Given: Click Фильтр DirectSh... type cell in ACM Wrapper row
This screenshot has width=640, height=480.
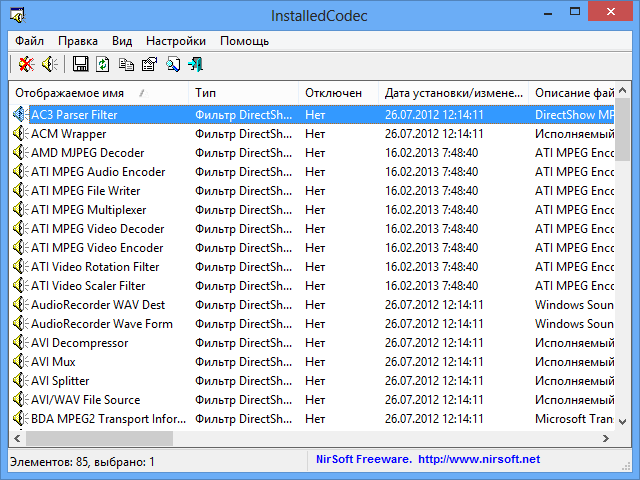Looking at the screenshot, I should [x=244, y=133].
